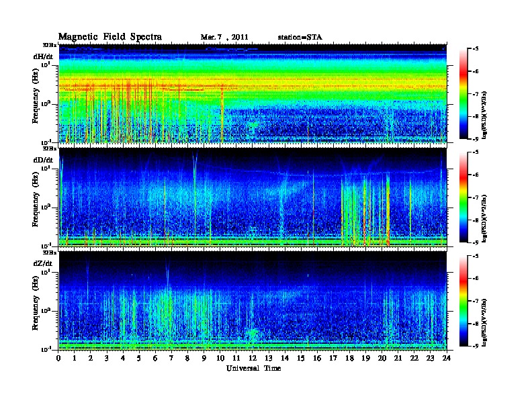Click the 10⁻¹ frequency tick of dZ/dt panel

point(45,349)
